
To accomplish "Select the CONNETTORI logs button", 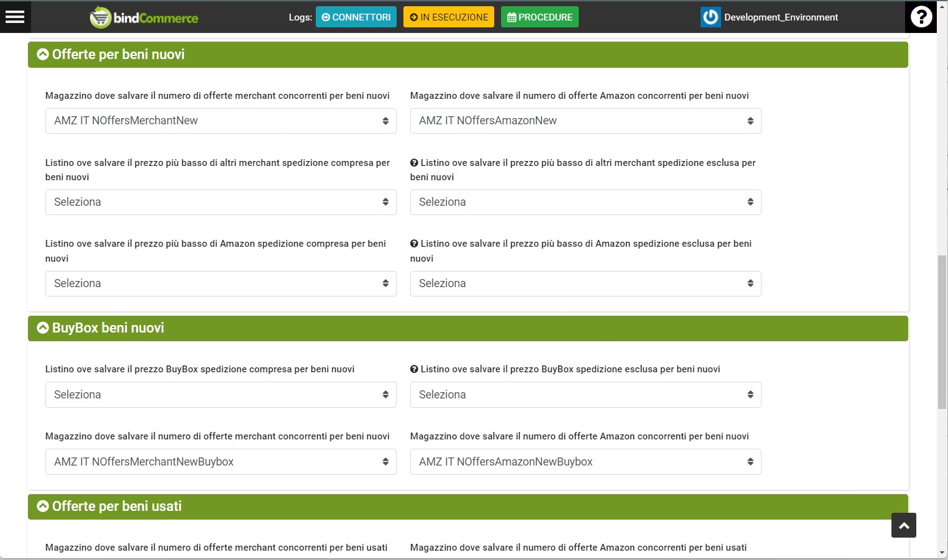I will pyautogui.click(x=356, y=17).
